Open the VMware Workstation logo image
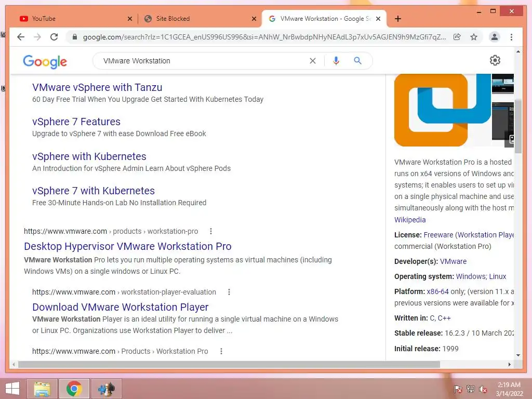Screen dimensions: 532x399 tap(443, 110)
